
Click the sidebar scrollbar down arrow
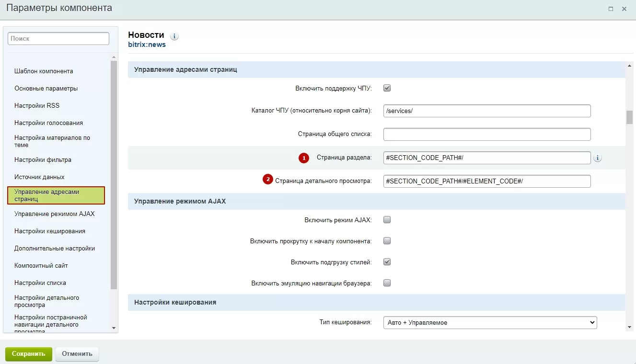point(114,328)
